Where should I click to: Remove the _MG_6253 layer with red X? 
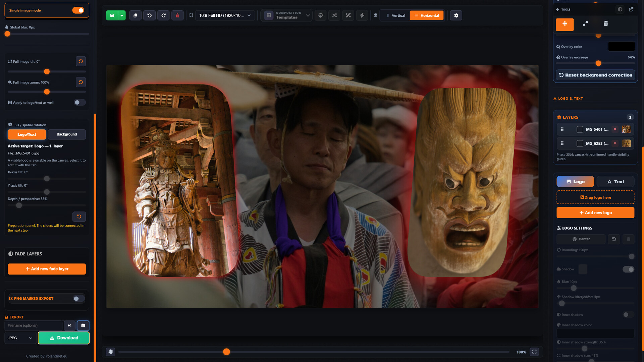[x=615, y=143]
